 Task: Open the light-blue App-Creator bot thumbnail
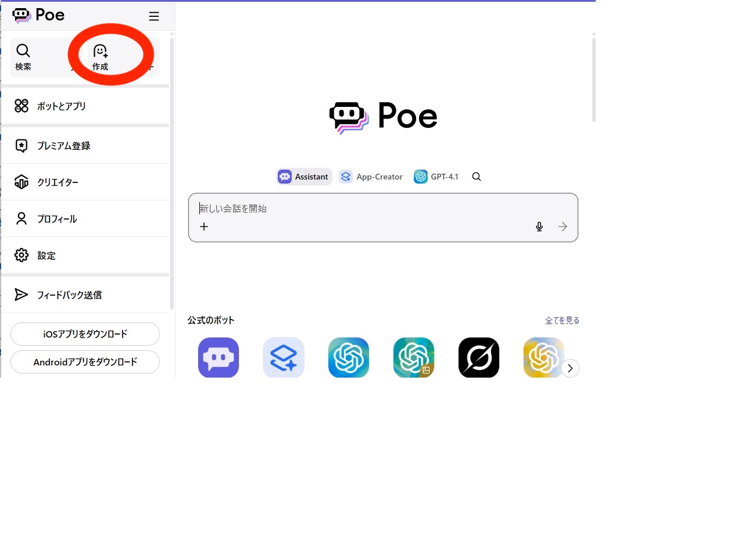click(x=284, y=357)
